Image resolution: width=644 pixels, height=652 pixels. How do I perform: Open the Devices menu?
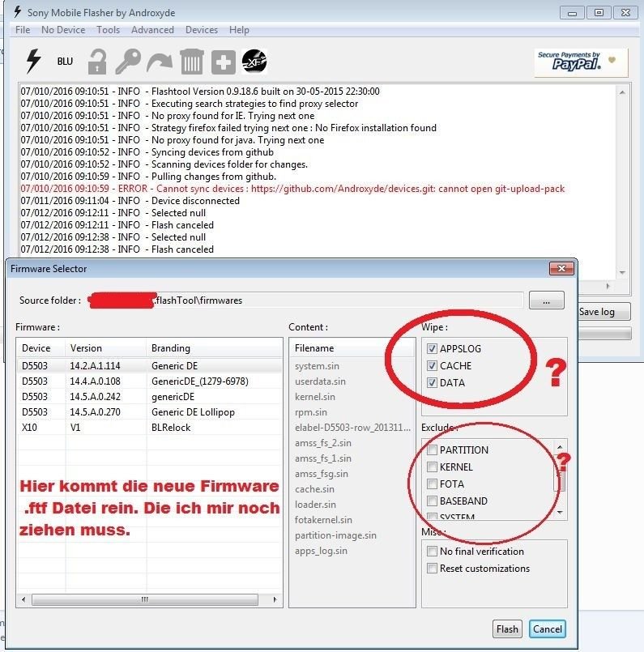202,30
